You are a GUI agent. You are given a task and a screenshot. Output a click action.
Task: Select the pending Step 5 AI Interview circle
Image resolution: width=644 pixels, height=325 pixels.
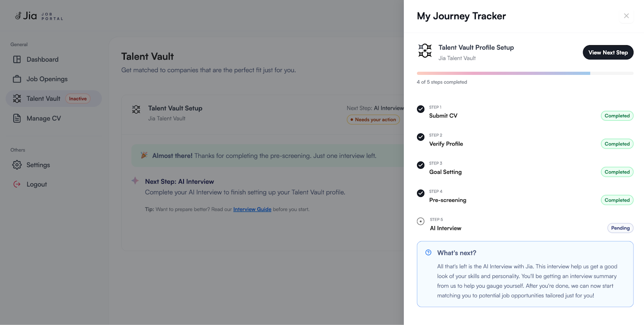pyautogui.click(x=421, y=221)
